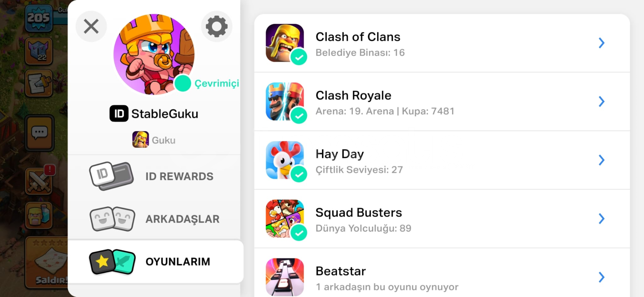Select the Beatstar game icon
This screenshot has height=297, width=644.
285,277
